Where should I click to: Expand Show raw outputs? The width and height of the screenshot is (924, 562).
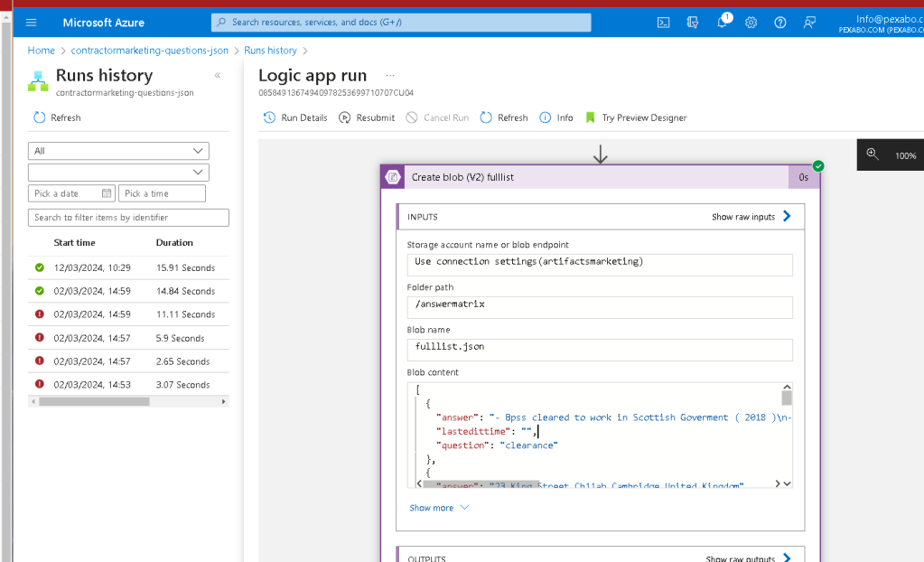(749, 557)
